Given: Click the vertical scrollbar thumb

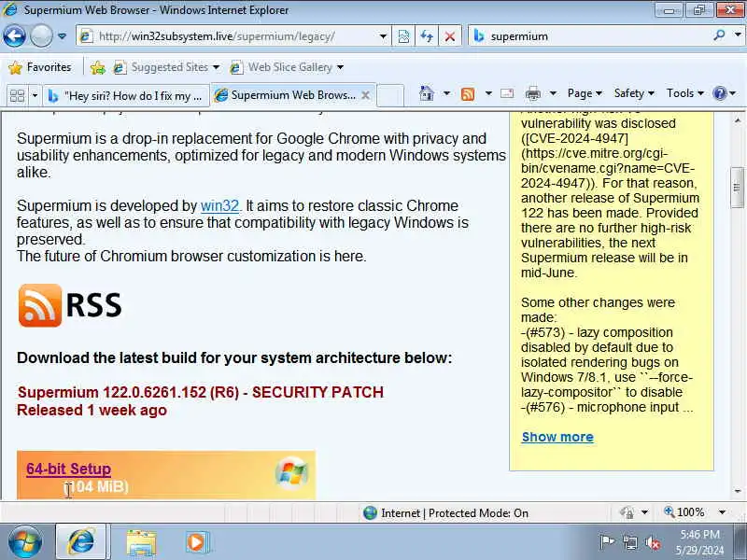Looking at the screenshot, I should [737, 188].
